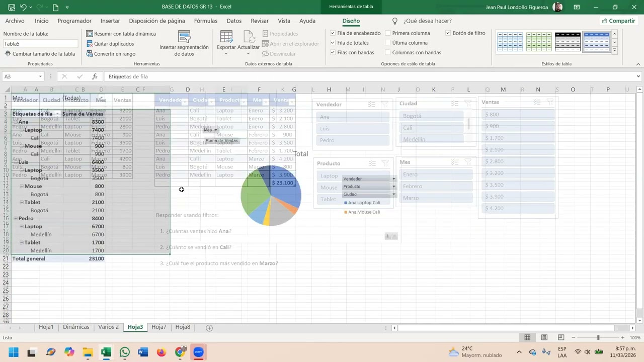Screen dimensions: 644x362
Task: Switch to the Inicio tab
Action: coord(42,21)
